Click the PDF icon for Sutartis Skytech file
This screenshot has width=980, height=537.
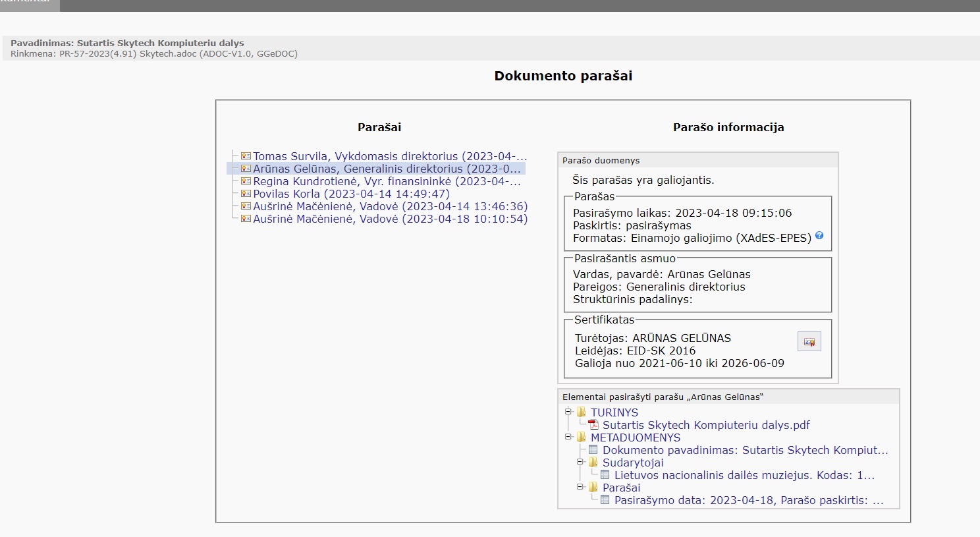click(x=593, y=425)
